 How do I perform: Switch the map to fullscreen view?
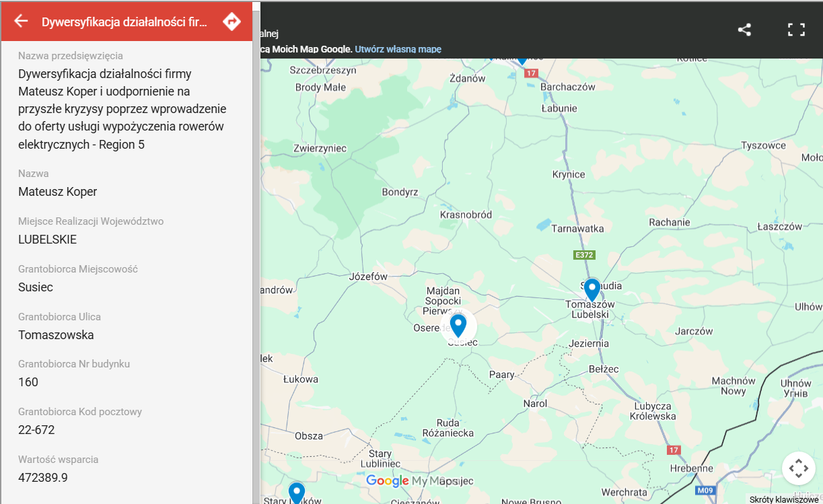796,30
